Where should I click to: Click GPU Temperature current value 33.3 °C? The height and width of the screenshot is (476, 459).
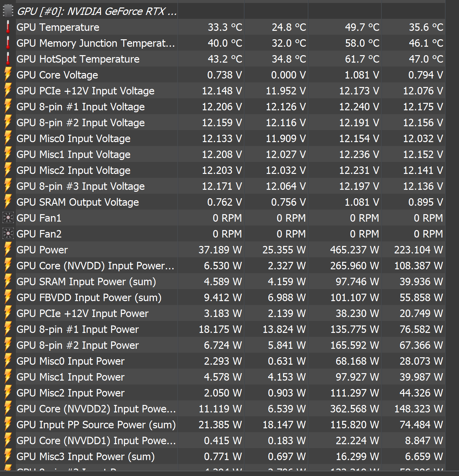pyautogui.click(x=225, y=27)
